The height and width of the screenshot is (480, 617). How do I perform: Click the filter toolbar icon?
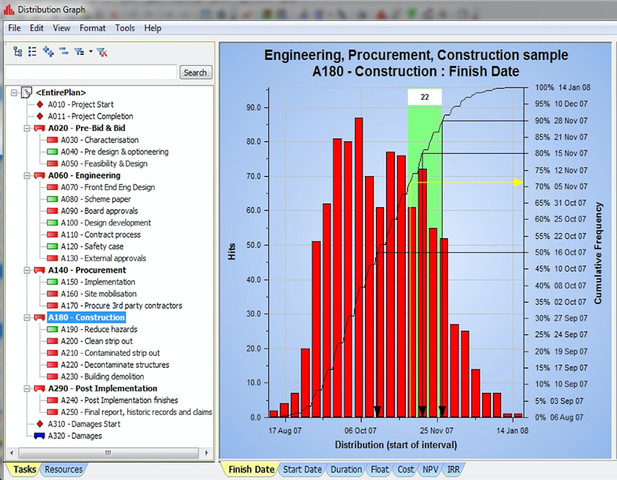pos(79,52)
